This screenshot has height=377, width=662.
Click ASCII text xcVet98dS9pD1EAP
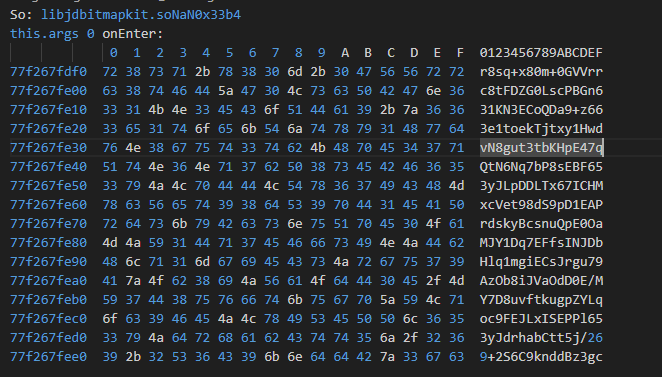(541, 205)
